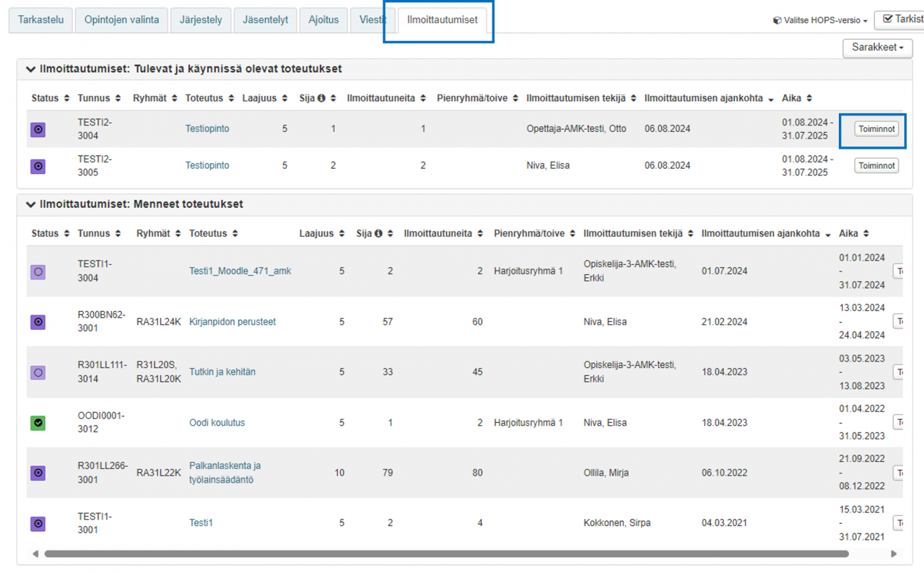Select OODI0001-3012 code cell
This screenshot has width=924, height=573.
click(101, 423)
